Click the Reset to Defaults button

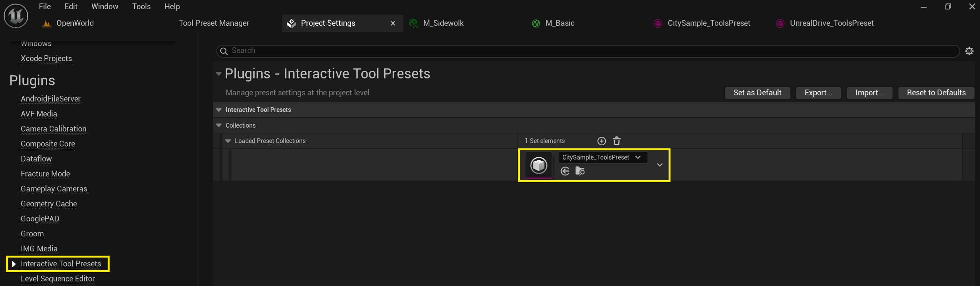[936, 93]
